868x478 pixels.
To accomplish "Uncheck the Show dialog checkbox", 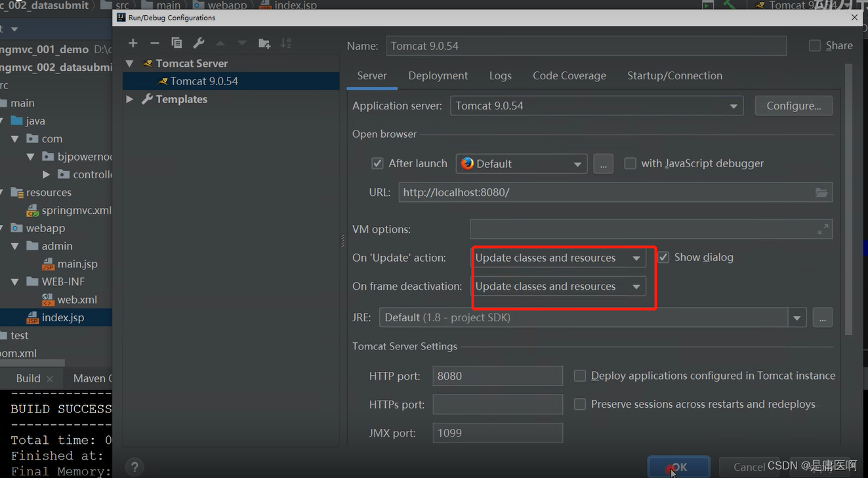I will (663, 257).
